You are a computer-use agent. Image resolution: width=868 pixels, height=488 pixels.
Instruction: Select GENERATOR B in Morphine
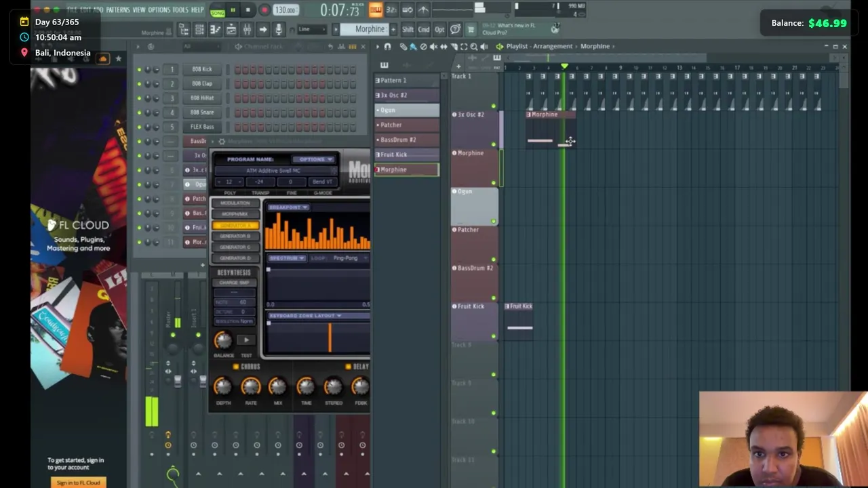[x=235, y=236]
